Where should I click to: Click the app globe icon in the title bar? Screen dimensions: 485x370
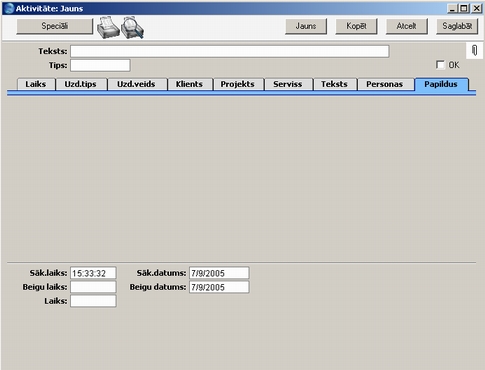(x=9, y=8)
